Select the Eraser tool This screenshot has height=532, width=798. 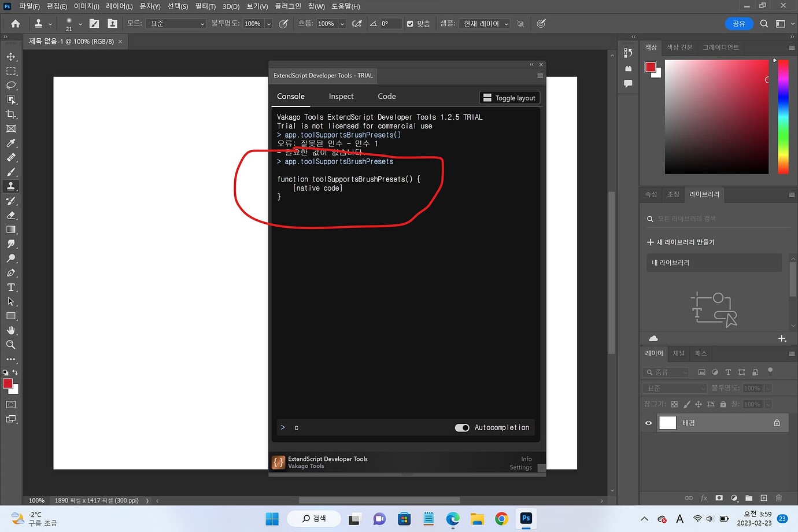point(10,215)
